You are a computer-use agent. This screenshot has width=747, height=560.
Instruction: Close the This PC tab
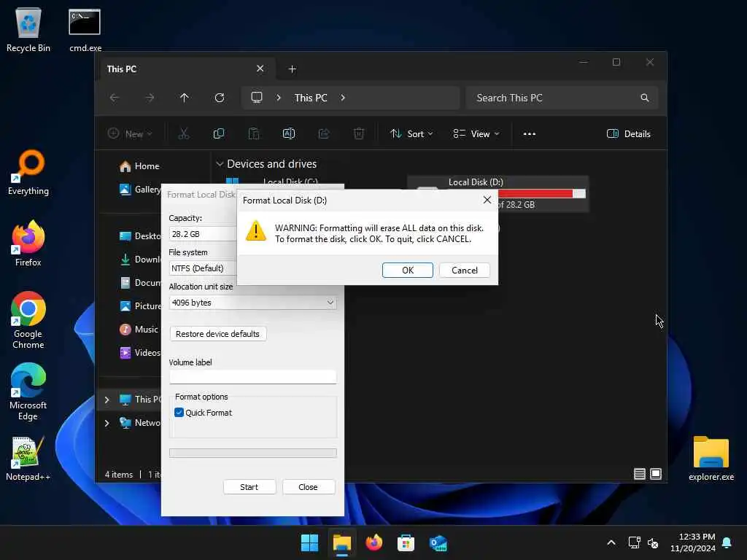click(260, 69)
